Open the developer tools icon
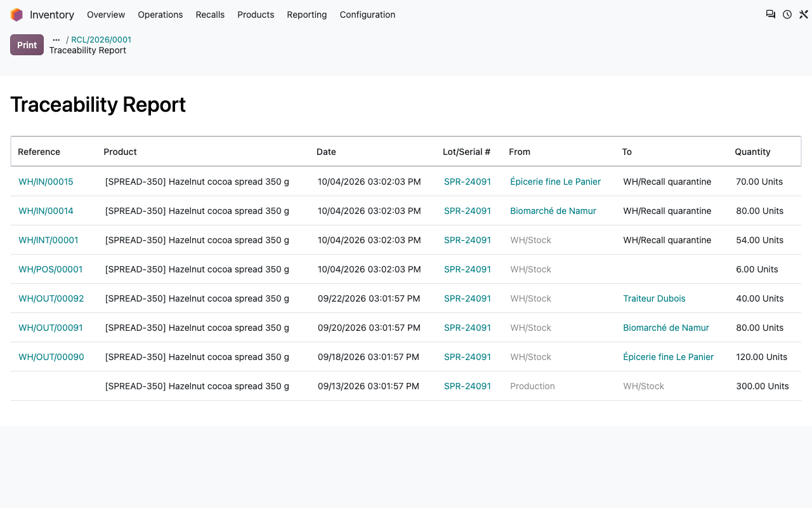The height and width of the screenshot is (508, 812). tap(804, 15)
